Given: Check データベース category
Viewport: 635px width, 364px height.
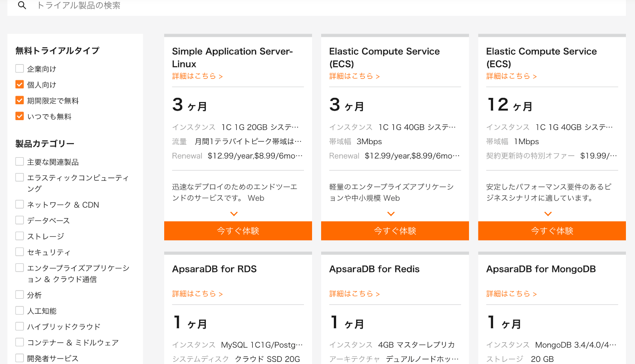Looking at the screenshot, I should (20, 220).
